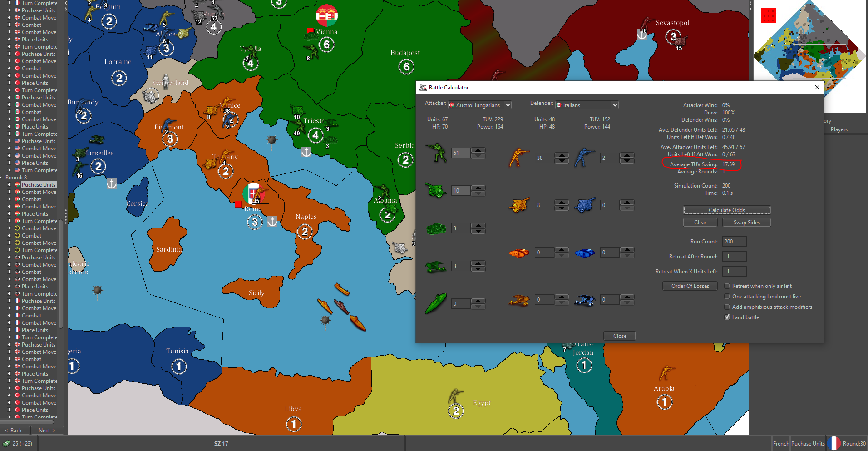Uncheck the Land battle checkbox
868x451 pixels.
(727, 317)
